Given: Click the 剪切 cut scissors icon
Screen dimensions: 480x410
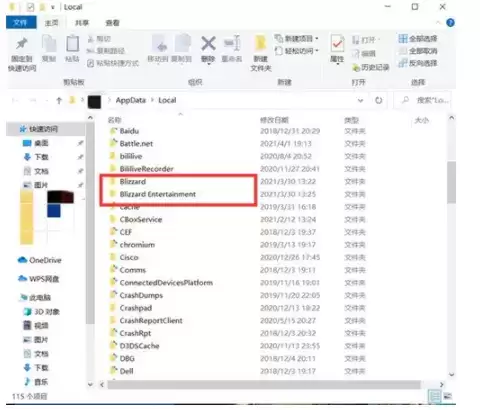Looking at the screenshot, I should pyautogui.click(x=90, y=39).
